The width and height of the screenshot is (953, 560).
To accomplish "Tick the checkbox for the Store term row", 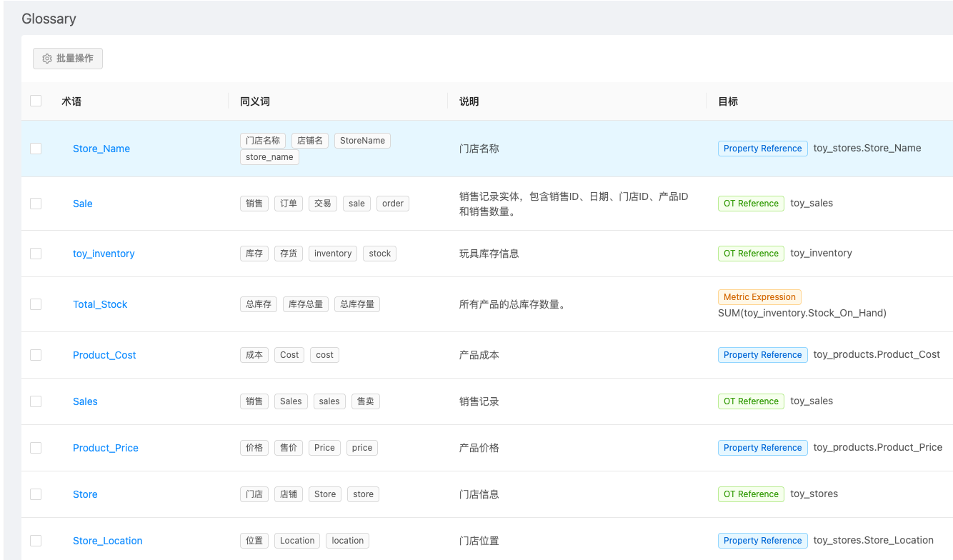I will (x=36, y=494).
